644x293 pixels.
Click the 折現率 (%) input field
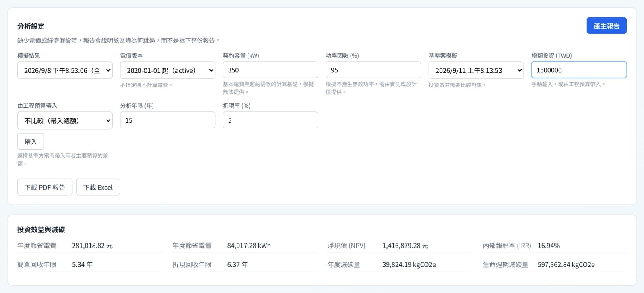click(270, 120)
